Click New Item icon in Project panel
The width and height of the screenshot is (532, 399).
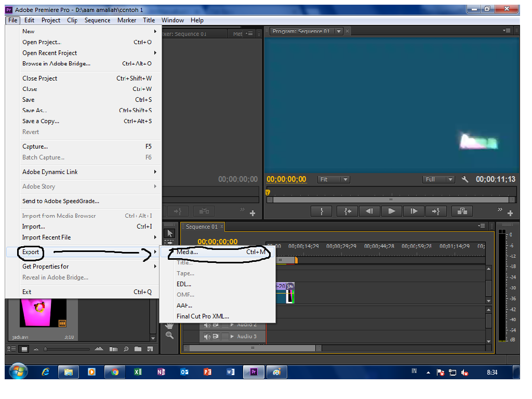(x=150, y=349)
